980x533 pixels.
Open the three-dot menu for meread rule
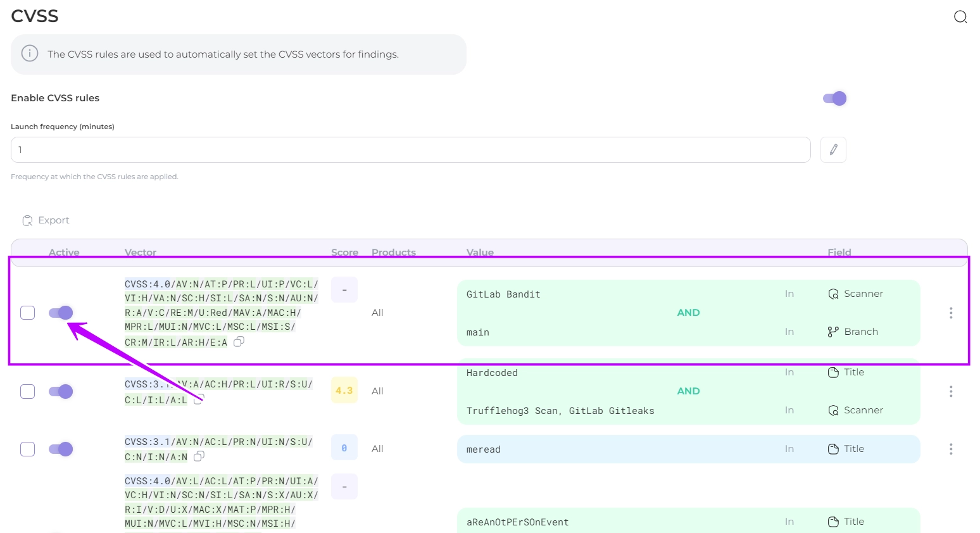point(950,449)
